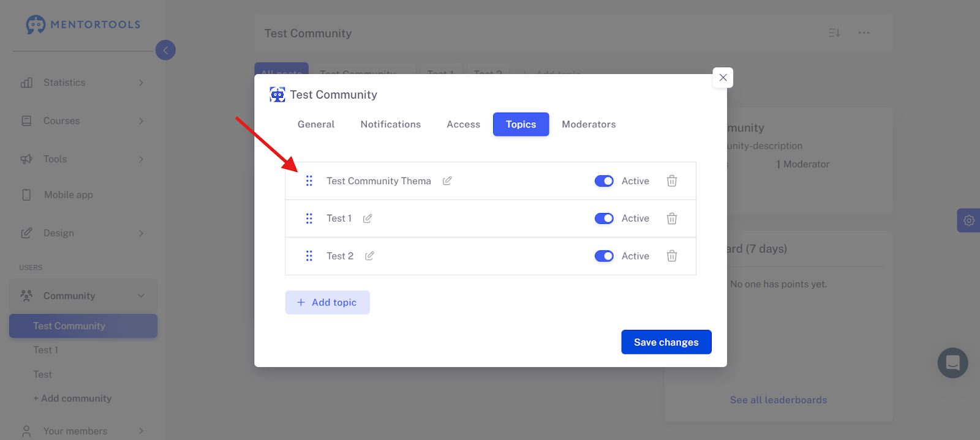Click the Test Community Thema topic name

click(x=379, y=181)
